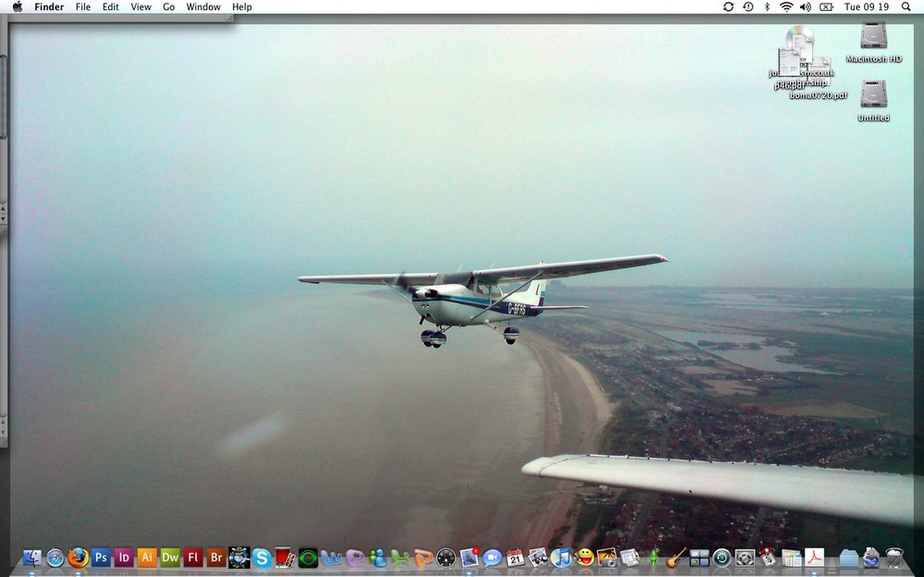Open Photo Booth in the Dock
The width and height of the screenshot is (924, 577).
(x=285, y=557)
